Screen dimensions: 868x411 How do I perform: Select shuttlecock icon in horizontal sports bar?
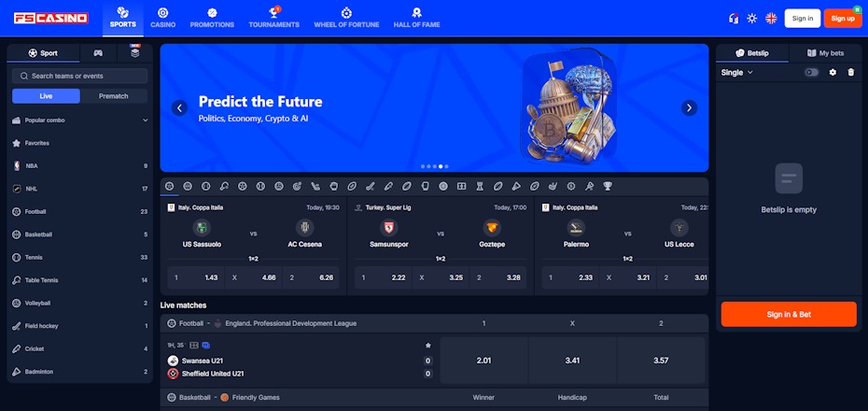pyautogui.click(x=516, y=186)
